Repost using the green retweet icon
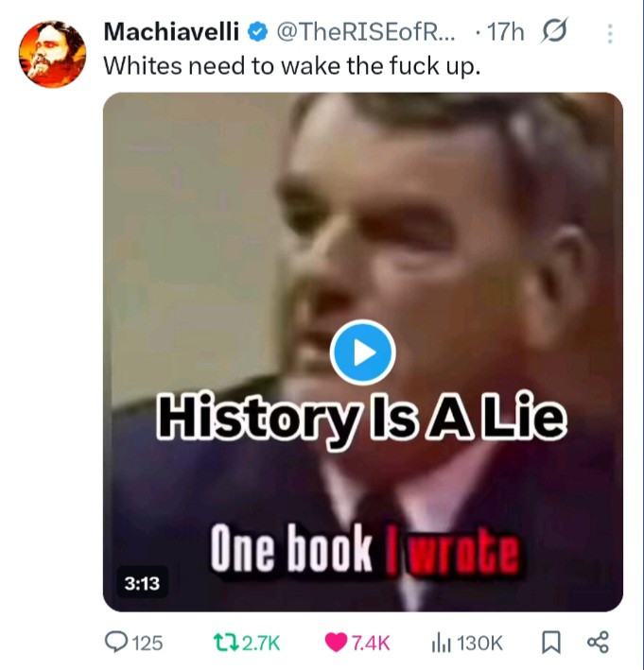644x670 pixels. pyautogui.click(x=226, y=643)
